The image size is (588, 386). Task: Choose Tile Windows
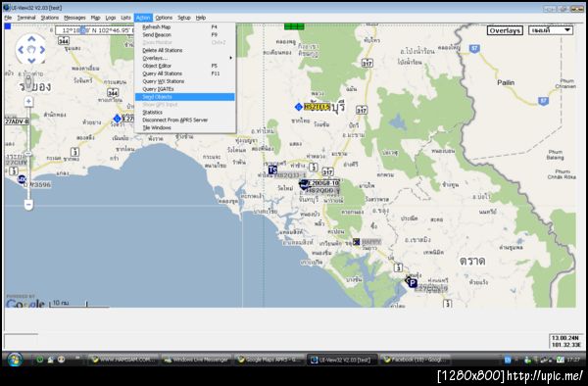185,127
